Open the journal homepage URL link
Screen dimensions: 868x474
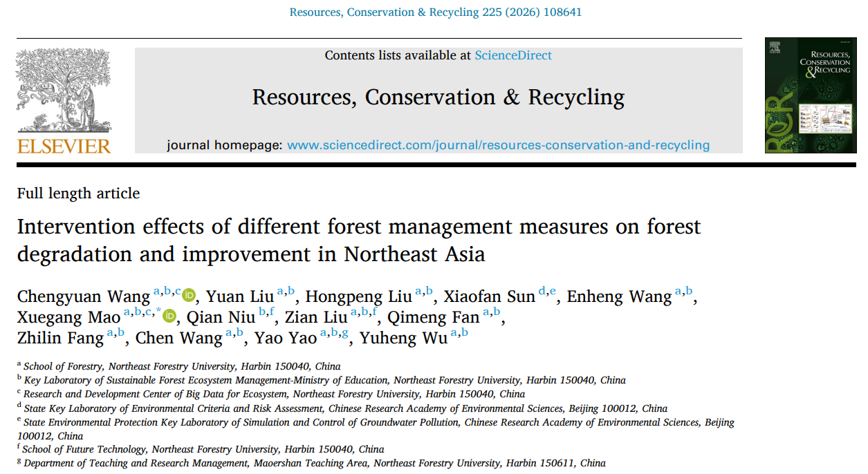tap(498, 145)
